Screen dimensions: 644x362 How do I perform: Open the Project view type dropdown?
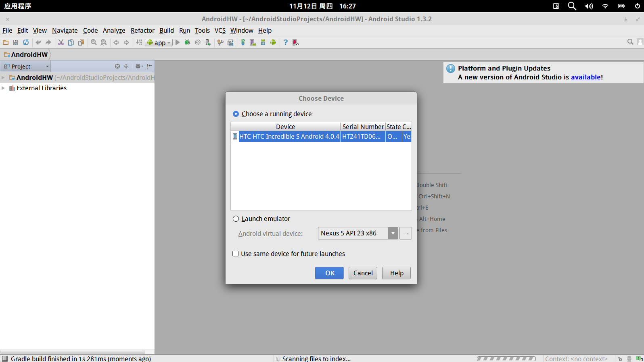(26, 67)
